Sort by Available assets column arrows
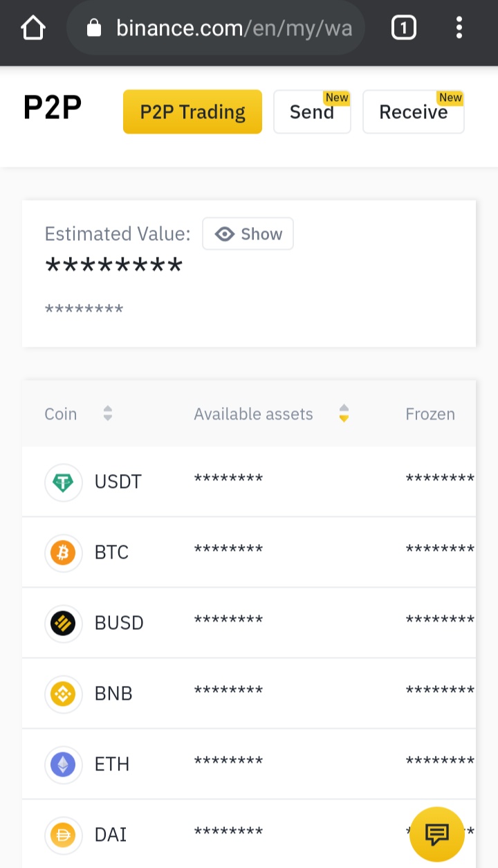The image size is (498, 868). [344, 414]
